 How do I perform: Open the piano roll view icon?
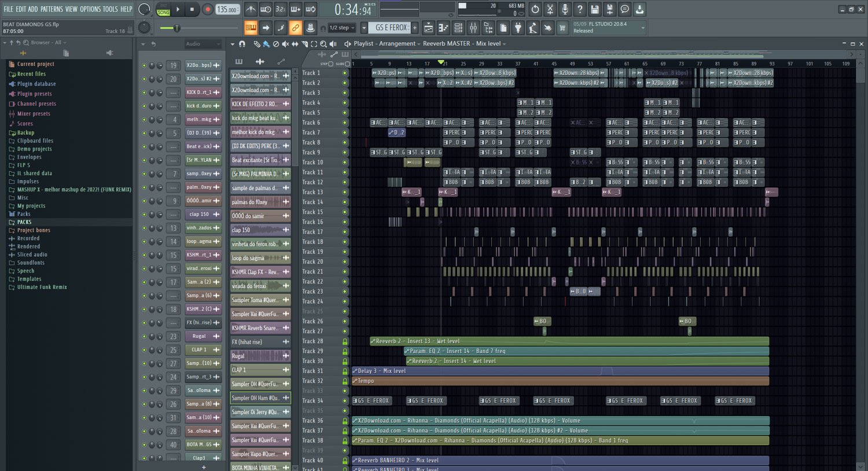point(443,28)
